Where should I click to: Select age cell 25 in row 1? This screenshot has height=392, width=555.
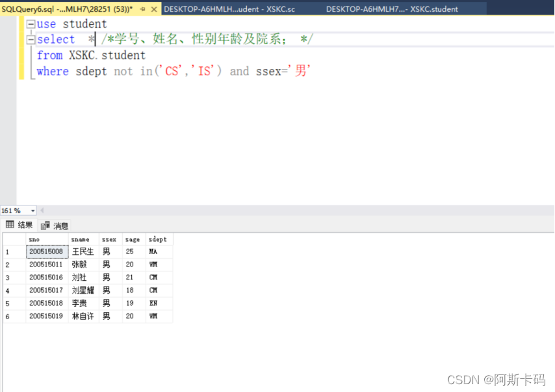134,252
